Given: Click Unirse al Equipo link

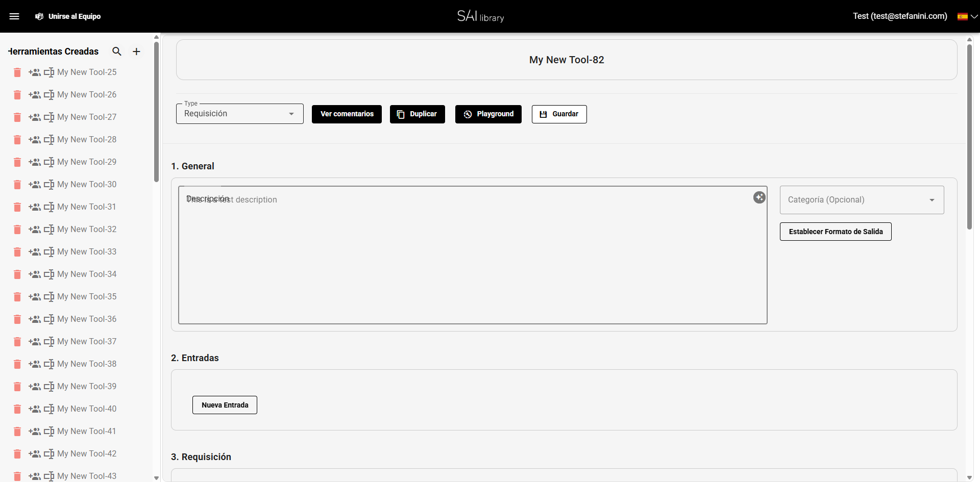Looking at the screenshot, I should [x=68, y=16].
